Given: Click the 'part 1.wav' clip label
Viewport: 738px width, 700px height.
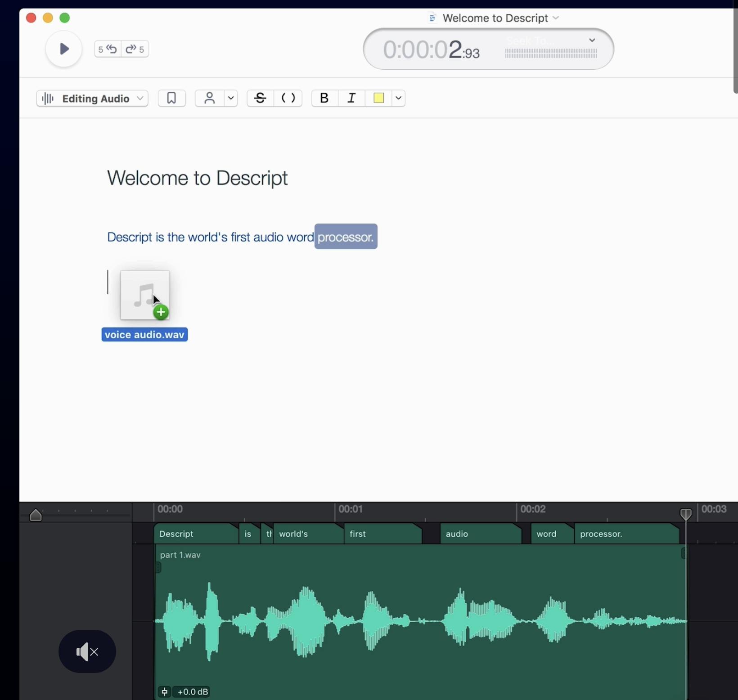Looking at the screenshot, I should click(180, 555).
